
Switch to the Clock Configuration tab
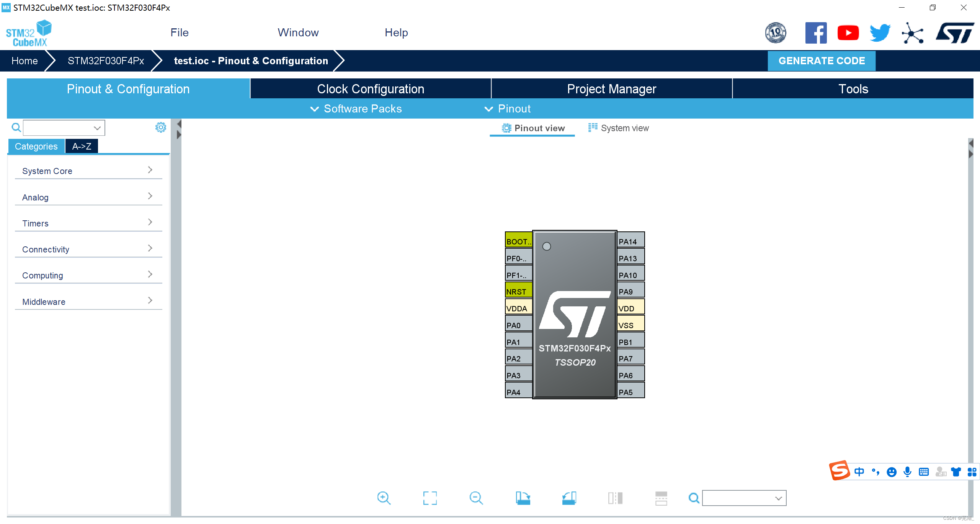tap(371, 89)
